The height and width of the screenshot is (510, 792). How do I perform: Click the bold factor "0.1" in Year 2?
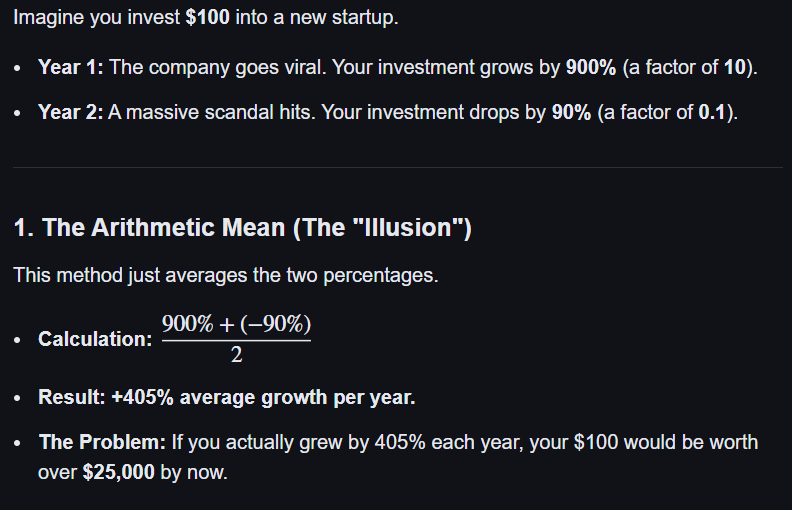tap(713, 112)
